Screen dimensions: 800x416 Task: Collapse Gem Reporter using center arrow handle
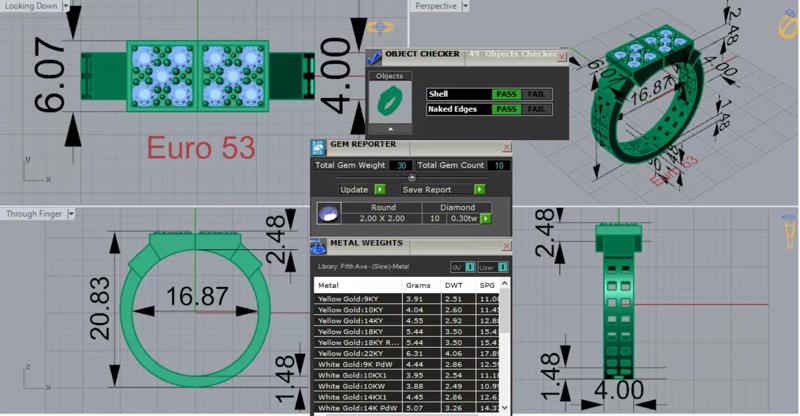(412, 178)
